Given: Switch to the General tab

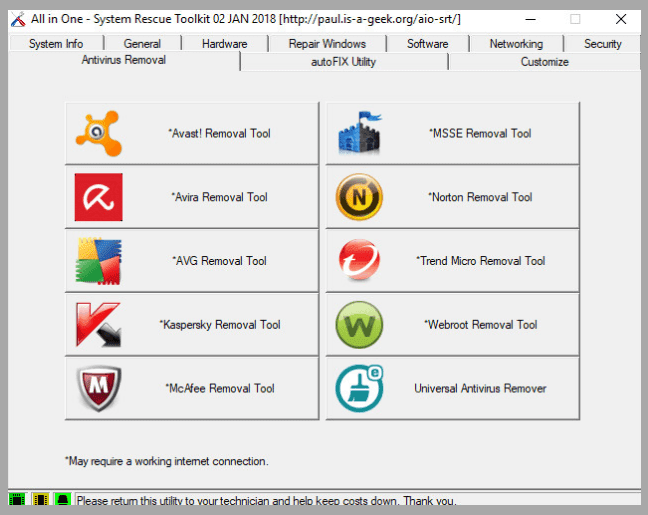Looking at the screenshot, I should 142,44.
